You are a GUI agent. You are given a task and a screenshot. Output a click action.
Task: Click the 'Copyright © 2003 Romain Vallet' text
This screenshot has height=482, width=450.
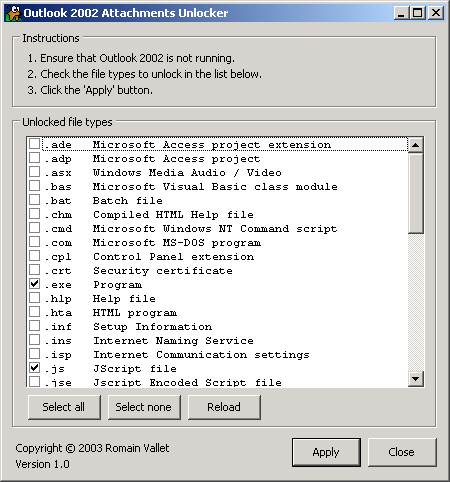(x=92, y=448)
